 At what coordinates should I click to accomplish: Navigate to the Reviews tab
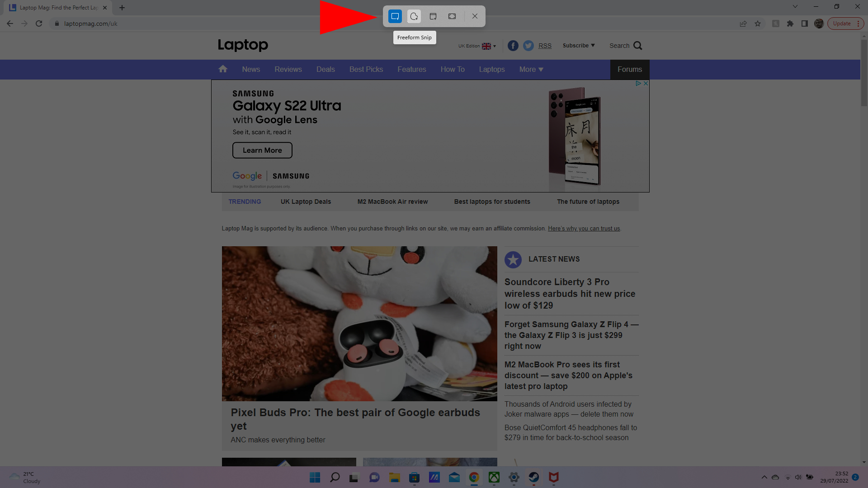288,69
